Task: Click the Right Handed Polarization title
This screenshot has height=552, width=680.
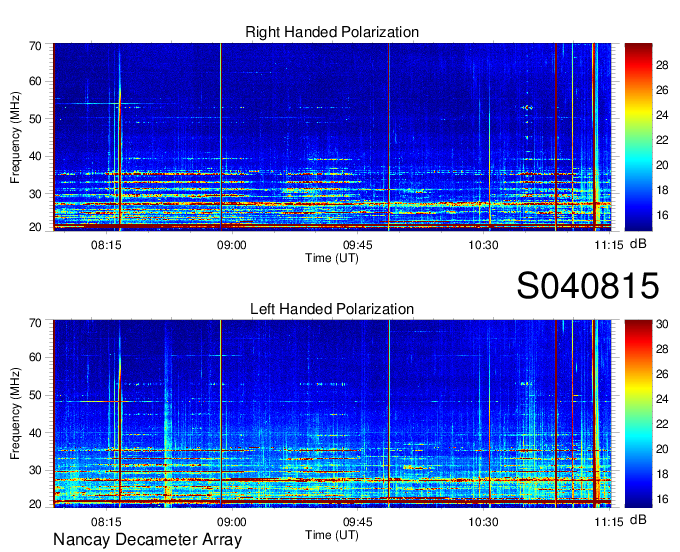Action: click(332, 32)
